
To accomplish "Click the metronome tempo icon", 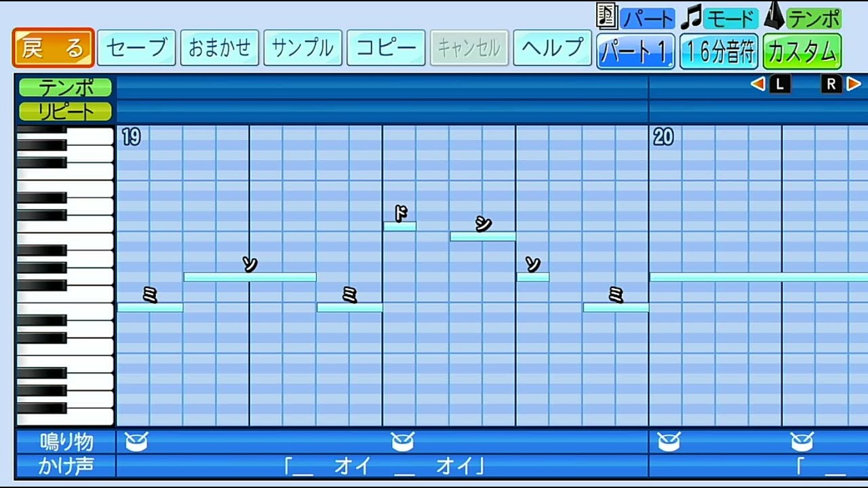I will pyautogui.click(x=774, y=16).
